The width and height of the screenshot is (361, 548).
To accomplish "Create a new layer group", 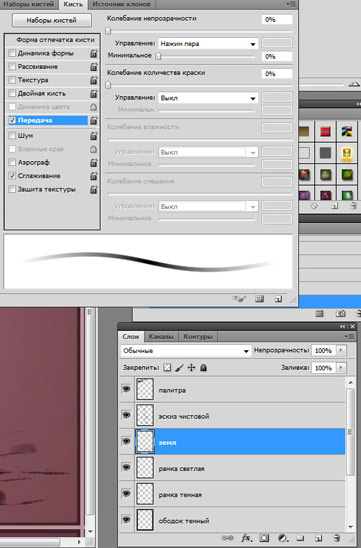I will click(x=301, y=538).
